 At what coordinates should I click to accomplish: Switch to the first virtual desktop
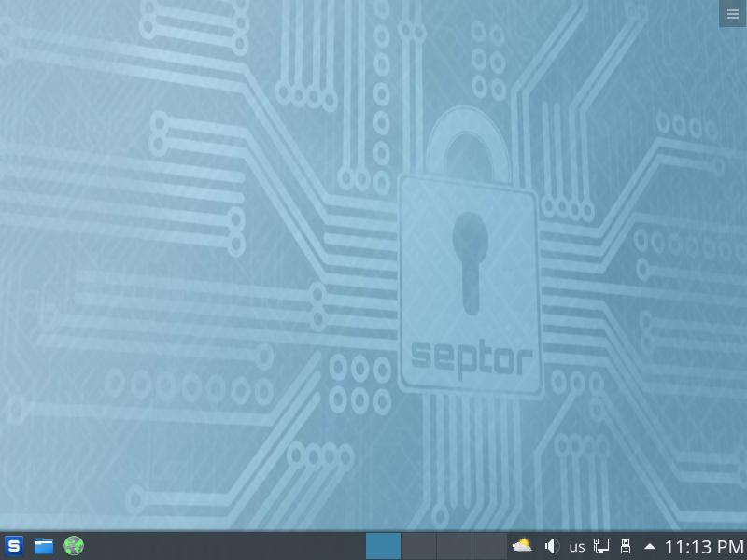point(383,546)
